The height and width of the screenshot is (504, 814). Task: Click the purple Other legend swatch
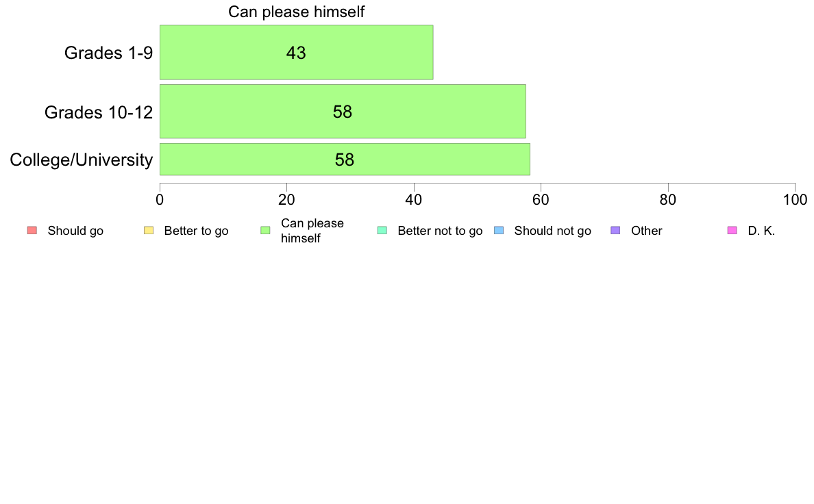click(x=615, y=231)
